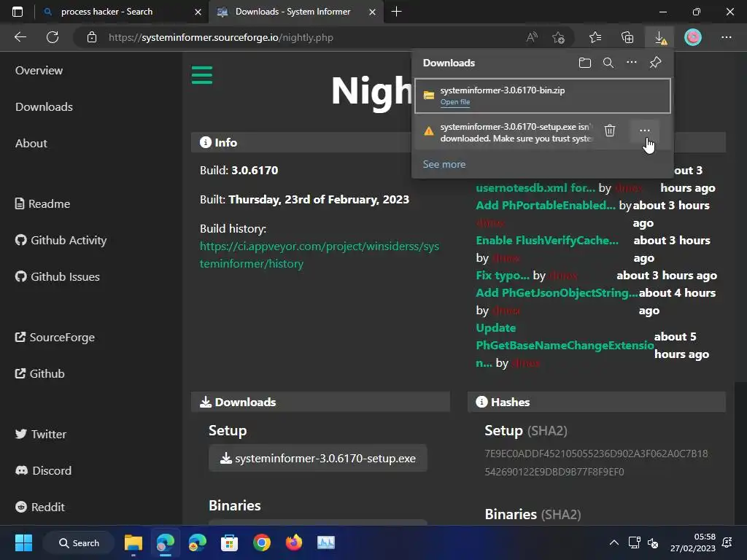Open the System Informer taskbar app
Screen dimensions: 747x560
tap(326, 542)
